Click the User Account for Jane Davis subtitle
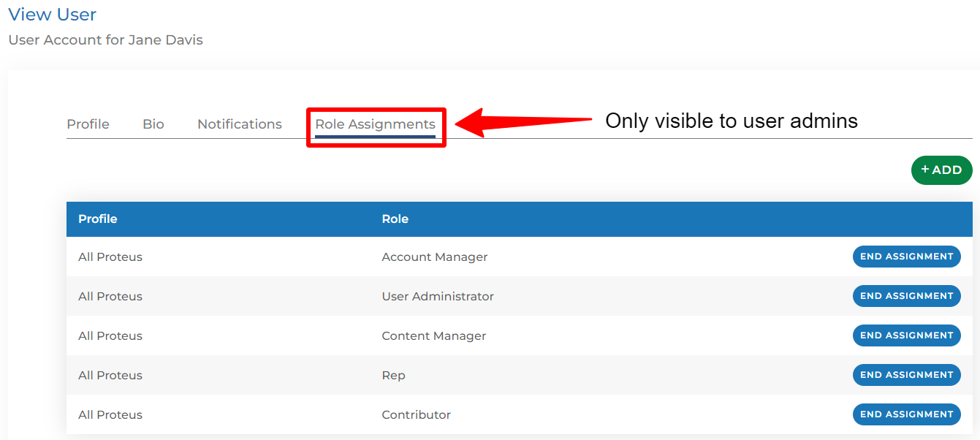The image size is (980, 440). coord(105,40)
